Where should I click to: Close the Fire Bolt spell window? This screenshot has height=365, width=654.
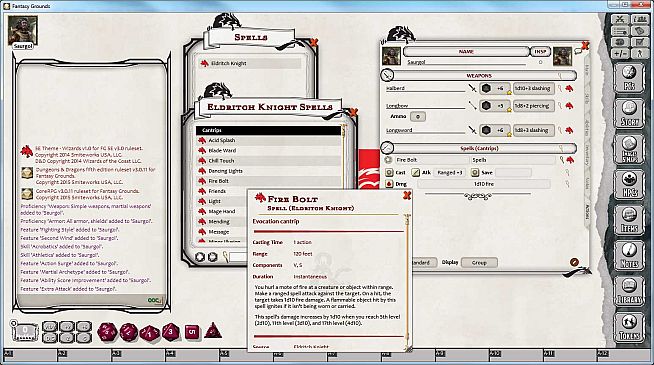click(x=407, y=195)
